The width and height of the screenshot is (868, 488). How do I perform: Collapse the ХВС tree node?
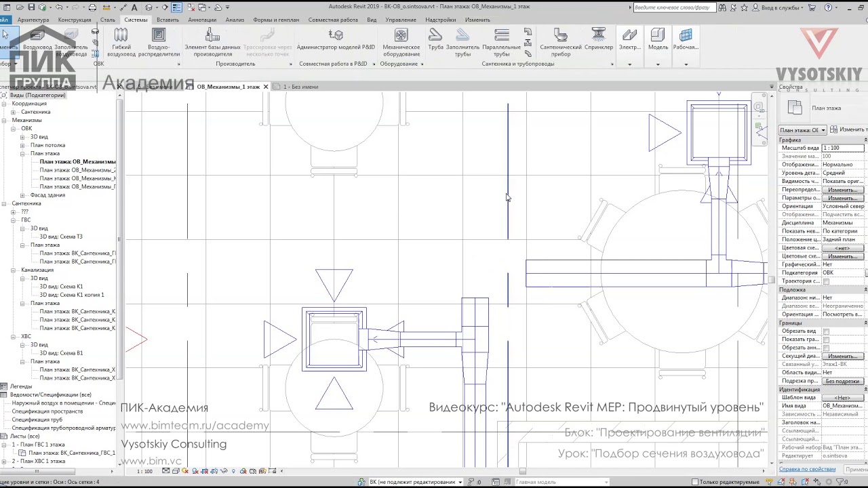click(13, 336)
